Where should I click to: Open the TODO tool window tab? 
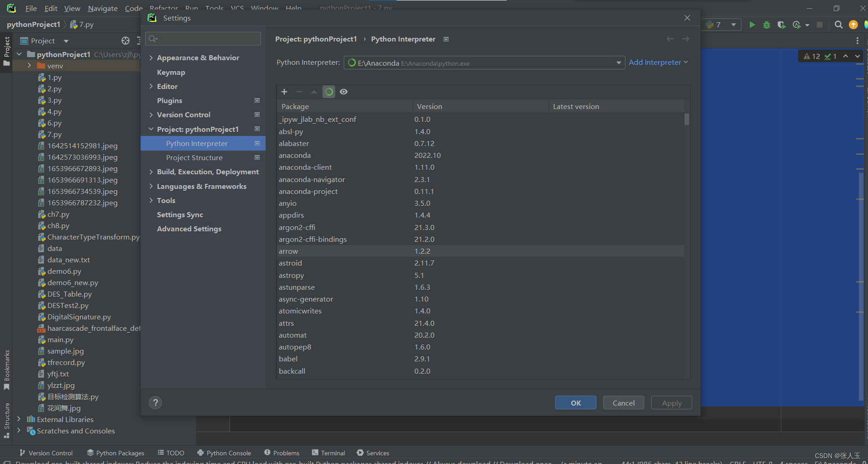coord(171,453)
